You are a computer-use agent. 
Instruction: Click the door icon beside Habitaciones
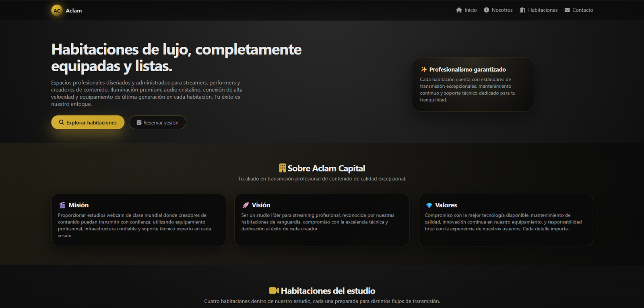pyautogui.click(x=522, y=10)
